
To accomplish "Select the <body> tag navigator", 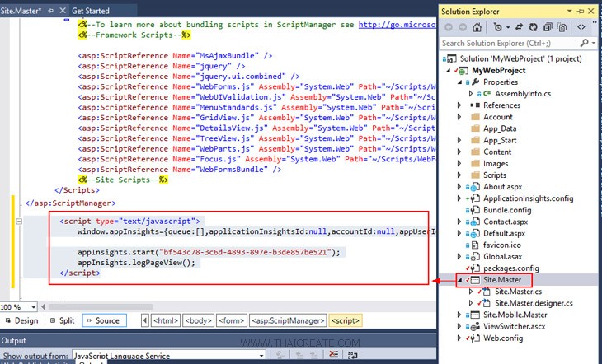I will [x=199, y=320].
